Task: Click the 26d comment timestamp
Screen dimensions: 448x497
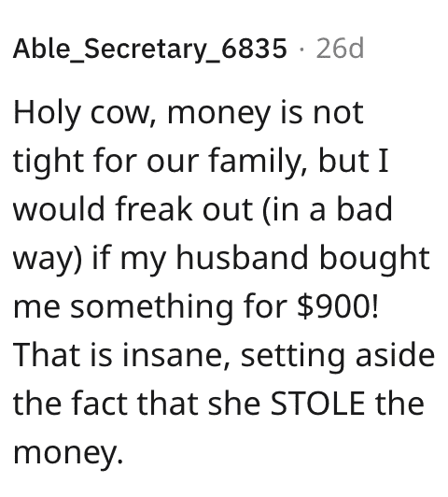Action: [340, 49]
